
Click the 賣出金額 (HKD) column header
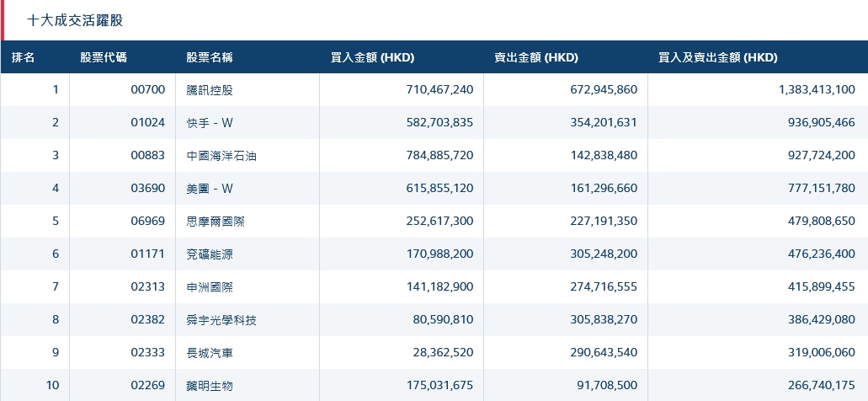[536, 58]
